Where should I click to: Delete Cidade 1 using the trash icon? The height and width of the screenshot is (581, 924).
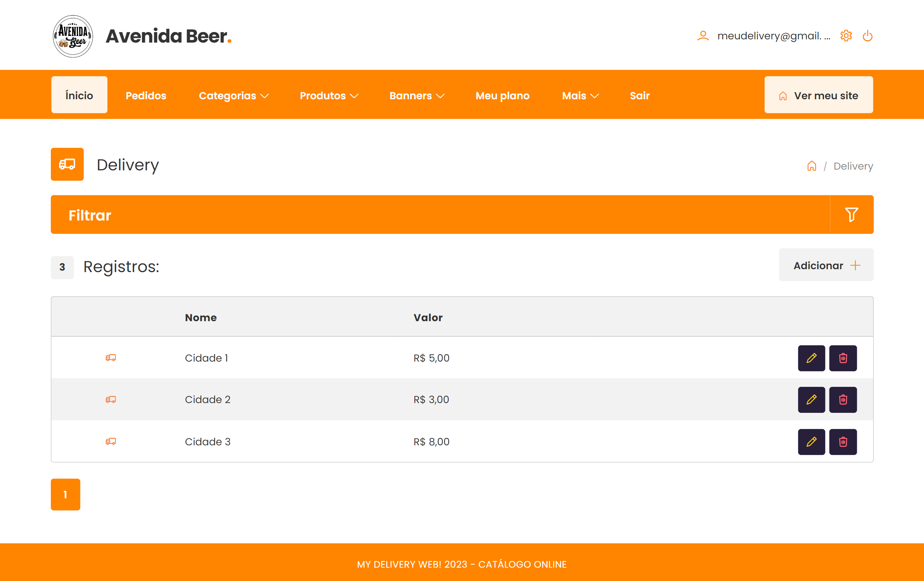(x=843, y=358)
